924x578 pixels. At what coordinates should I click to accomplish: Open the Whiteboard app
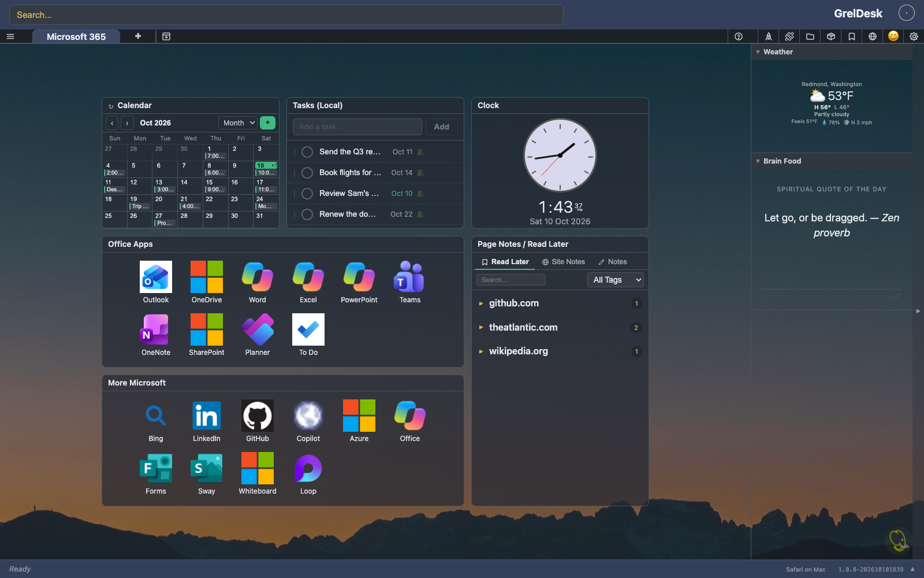coord(258,468)
